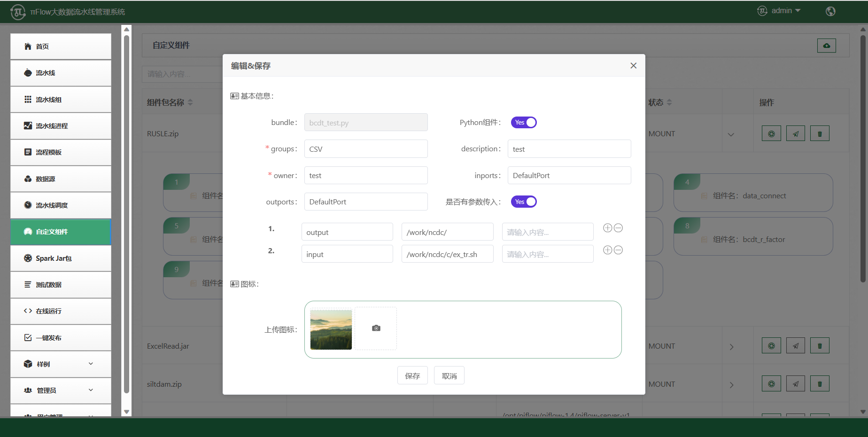Delete ExcelRead.jar using the trash icon
Image resolution: width=868 pixels, height=437 pixels.
tap(820, 346)
